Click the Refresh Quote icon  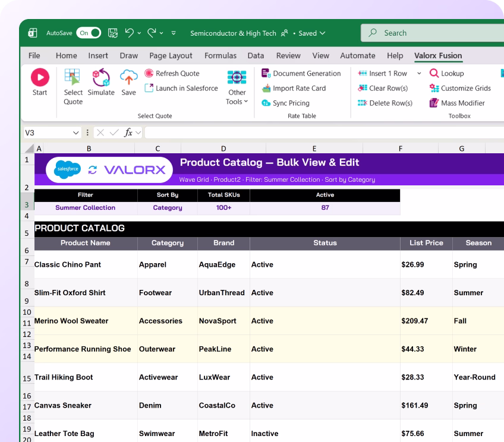click(x=149, y=73)
